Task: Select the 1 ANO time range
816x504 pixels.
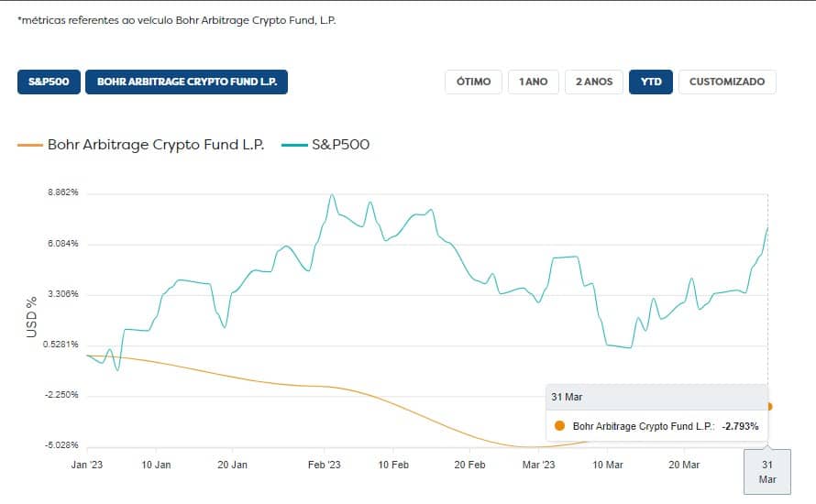Action: (534, 82)
